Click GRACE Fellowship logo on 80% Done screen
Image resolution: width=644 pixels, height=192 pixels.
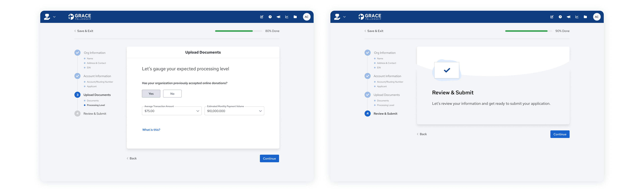tap(80, 17)
